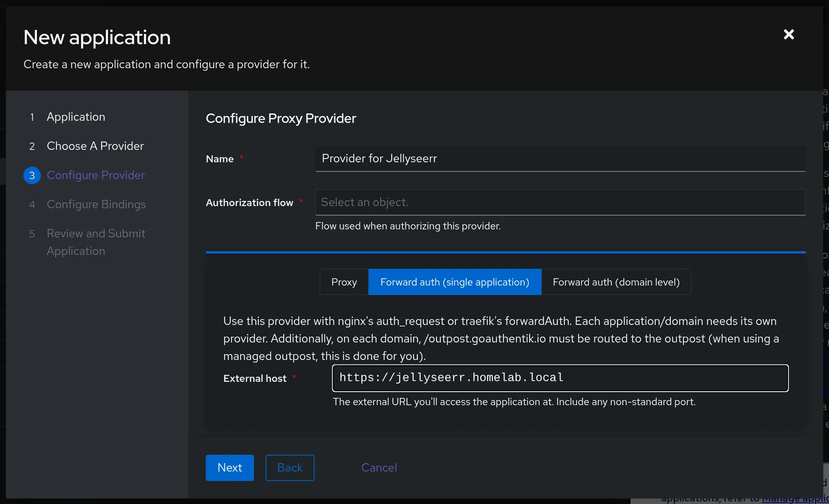This screenshot has width=829, height=504.
Task: Click the 'New application' dialog title
Action: click(x=97, y=37)
